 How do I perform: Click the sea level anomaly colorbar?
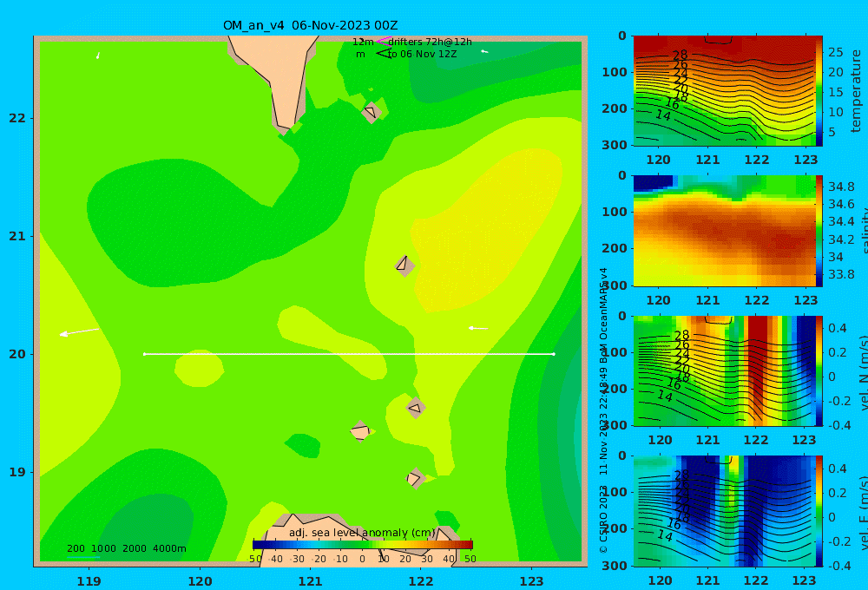pos(363,545)
